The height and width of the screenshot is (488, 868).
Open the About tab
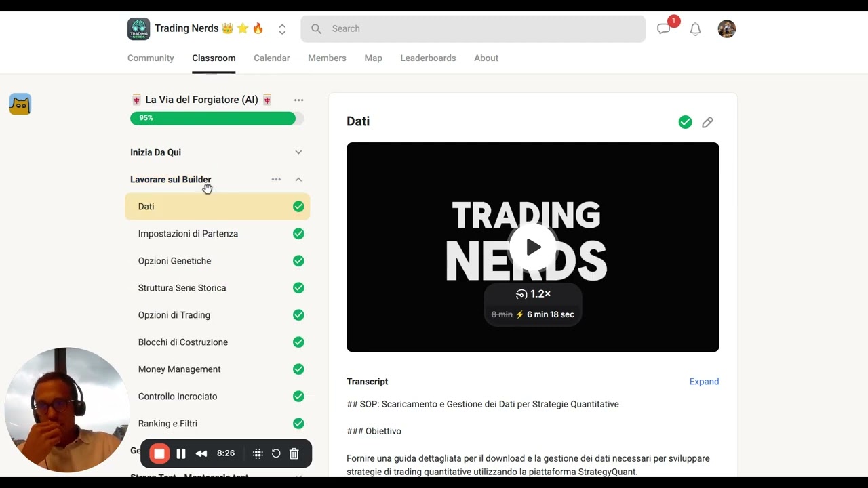pos(486,58)
